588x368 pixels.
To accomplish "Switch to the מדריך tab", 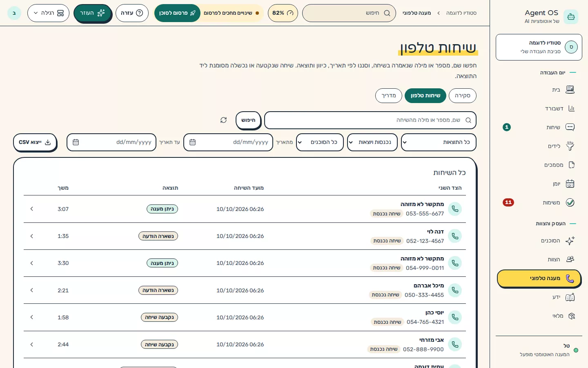I will pyautogui.click(x=389, y=96).
